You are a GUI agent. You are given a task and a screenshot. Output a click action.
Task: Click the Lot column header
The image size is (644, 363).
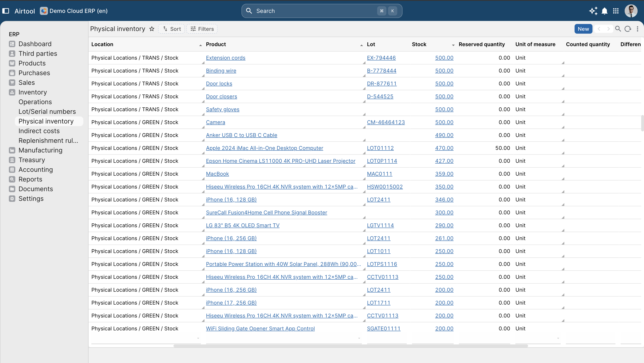click(x=371, y=44)
